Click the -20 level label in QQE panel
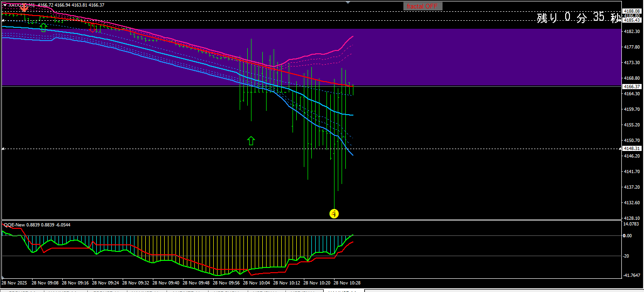The image size is (644, 292). (627, 256)
